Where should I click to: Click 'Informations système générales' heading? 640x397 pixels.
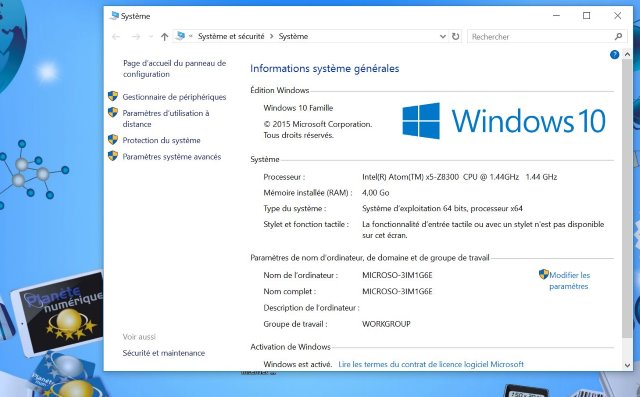click(324, 69)
